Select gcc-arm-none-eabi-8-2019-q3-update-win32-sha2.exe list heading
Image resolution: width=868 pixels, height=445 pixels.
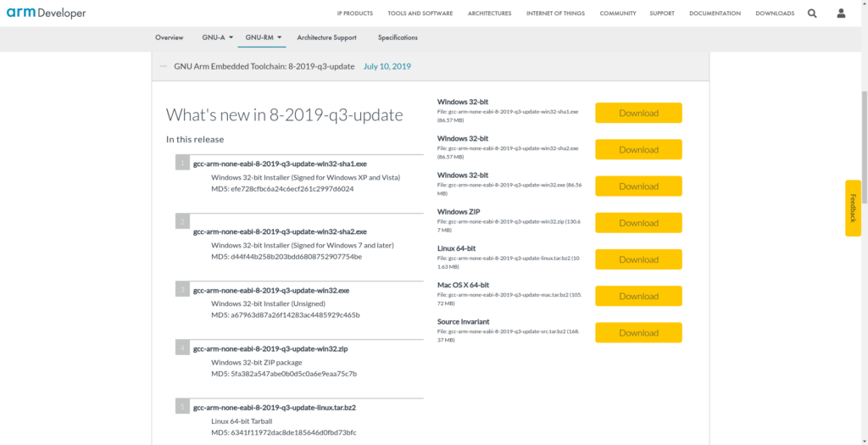280,231
